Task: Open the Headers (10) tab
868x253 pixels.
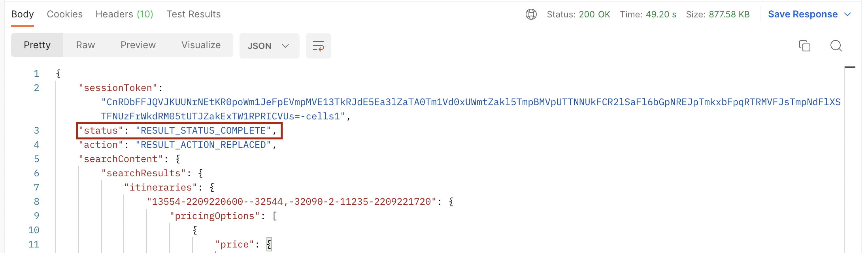Action: coord(124,15)
